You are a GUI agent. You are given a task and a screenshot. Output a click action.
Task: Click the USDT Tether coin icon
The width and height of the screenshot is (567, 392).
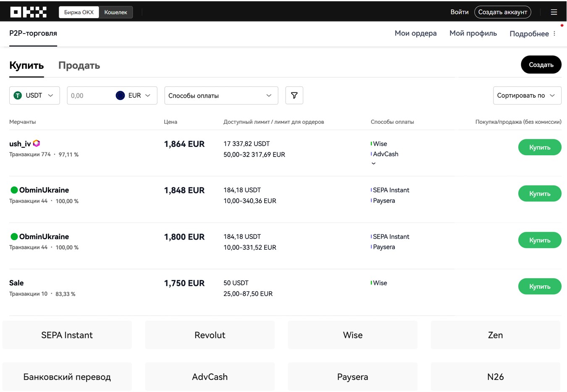18,95
